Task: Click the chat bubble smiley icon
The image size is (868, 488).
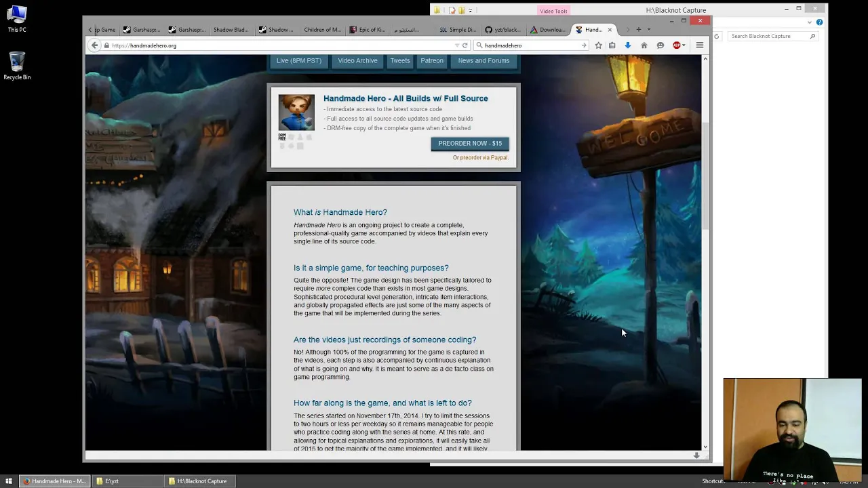Action: click(660, 45)
